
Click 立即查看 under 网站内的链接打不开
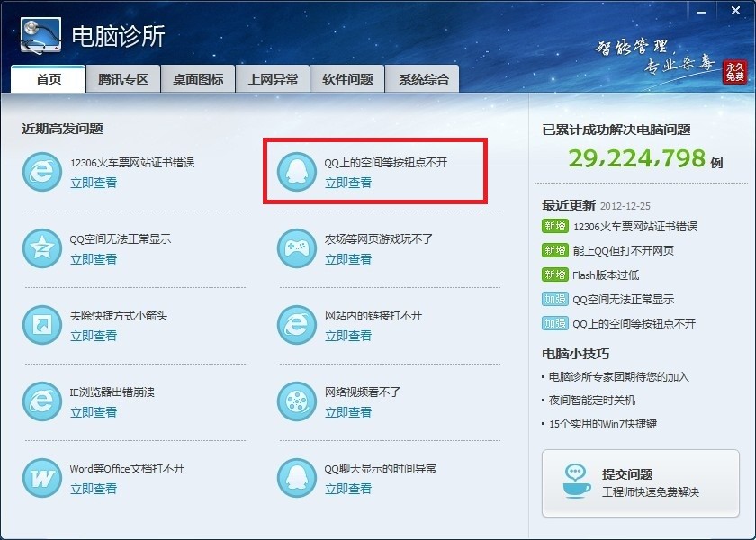pos(348,336)
